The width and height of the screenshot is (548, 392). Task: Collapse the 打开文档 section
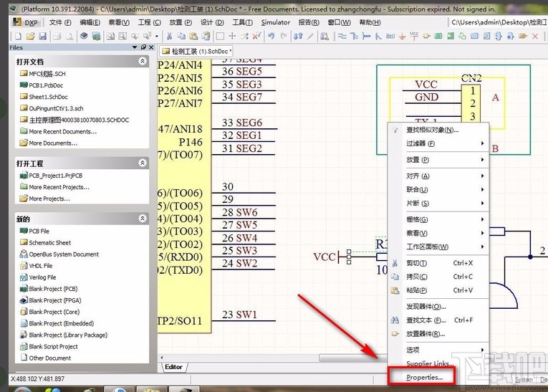tap(143, 61)
